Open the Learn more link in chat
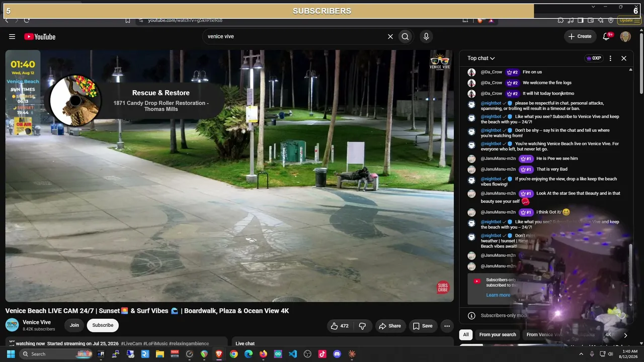The height and width of the screenshot is (362, 644). tap(498, 295)
